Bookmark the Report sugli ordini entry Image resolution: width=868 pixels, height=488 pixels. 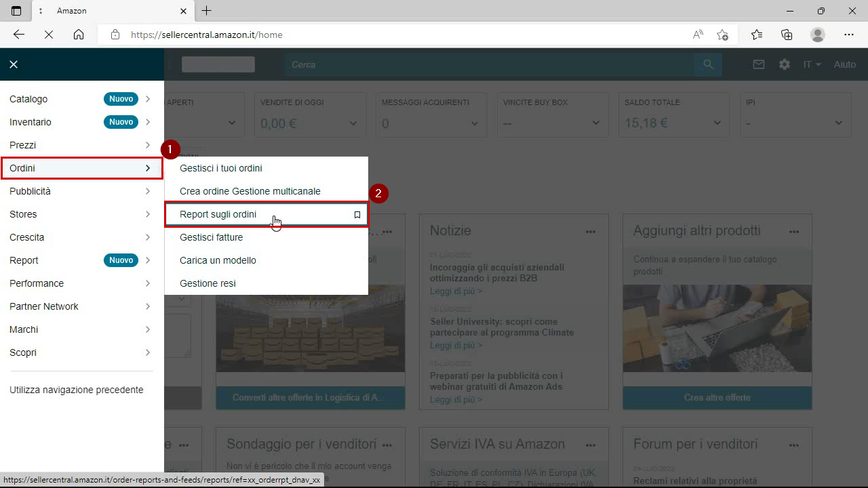pos(357,214)
